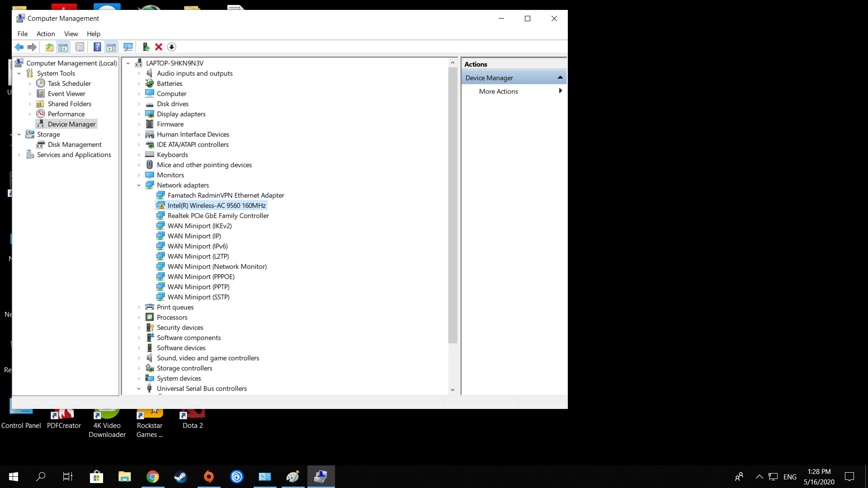Expand Audio inputs and outputs category
Screen dimensions: 868x488
tap(139, 74)
